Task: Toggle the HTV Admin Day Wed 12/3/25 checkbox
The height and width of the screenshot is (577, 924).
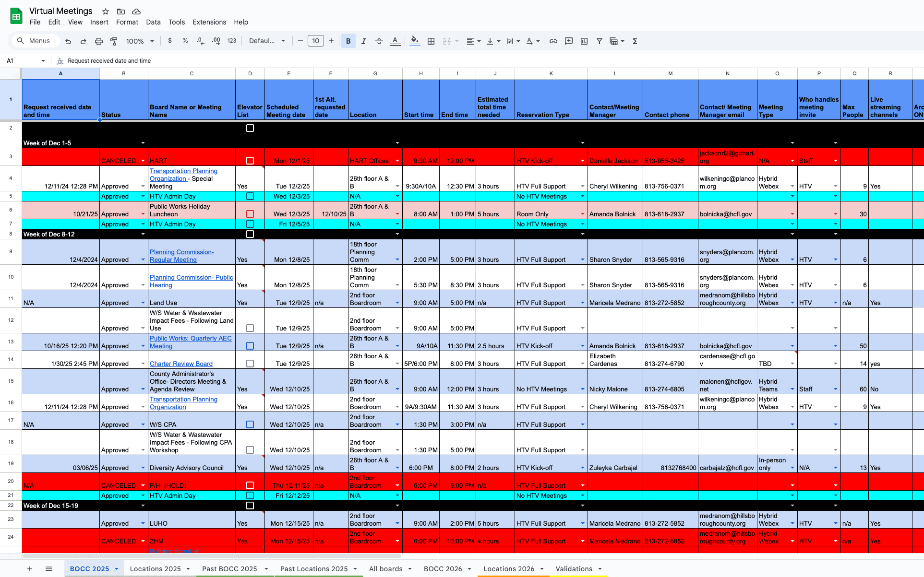Action: click(x=250, y=196)
